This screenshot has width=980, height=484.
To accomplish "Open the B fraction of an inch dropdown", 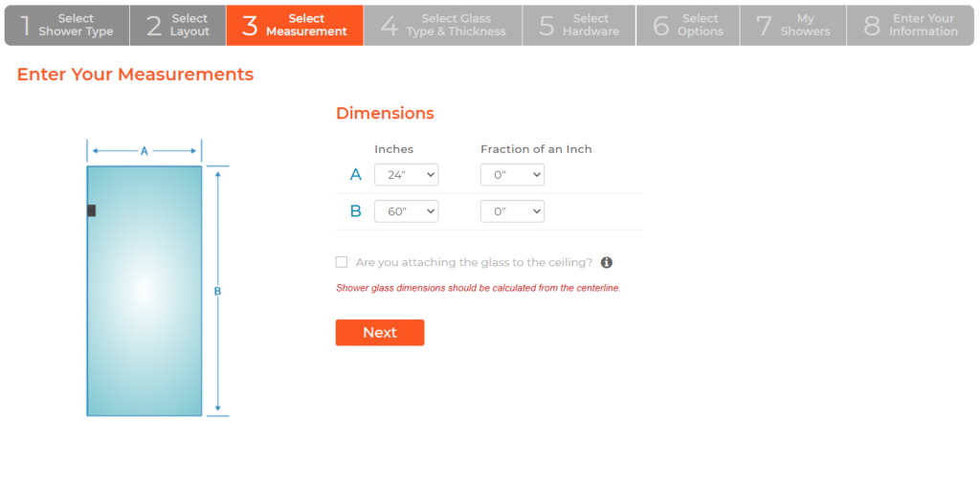I will pyautogui.click(x=512, y=211).
